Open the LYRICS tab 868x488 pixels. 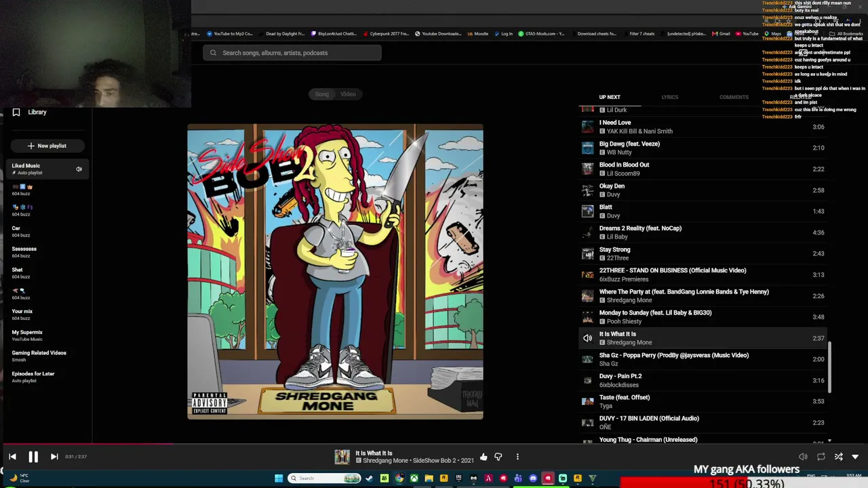[x=670, y=97]
